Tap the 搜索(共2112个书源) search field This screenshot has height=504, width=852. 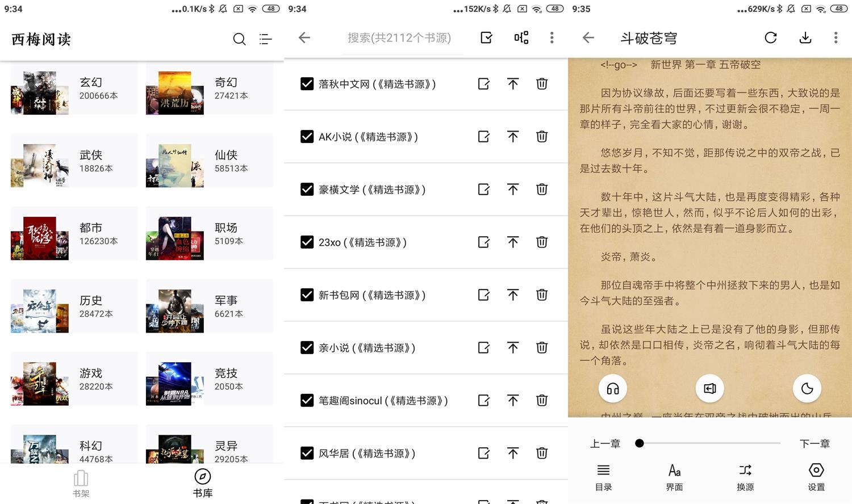pyautogui.click(x=399, y=37)
